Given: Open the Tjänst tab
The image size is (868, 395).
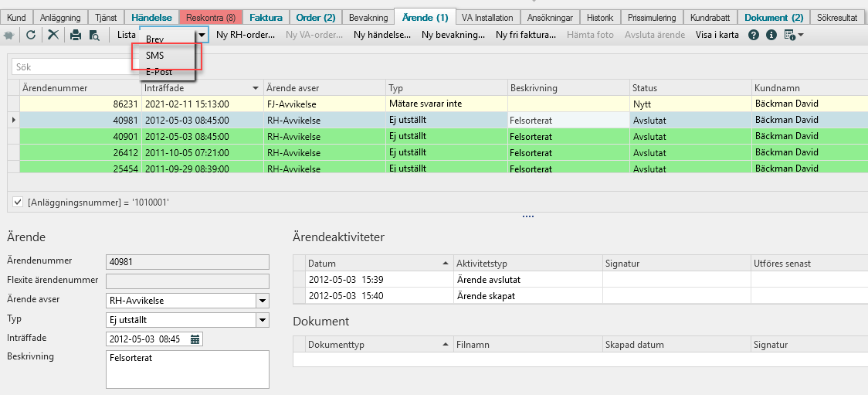Looking at the screenshot, I should click(107, 18).
